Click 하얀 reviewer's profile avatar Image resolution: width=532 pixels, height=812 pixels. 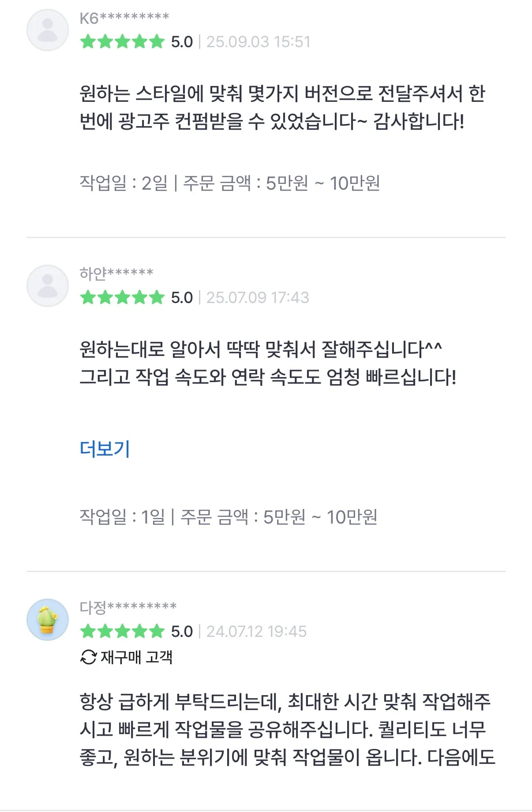(47, 285)
